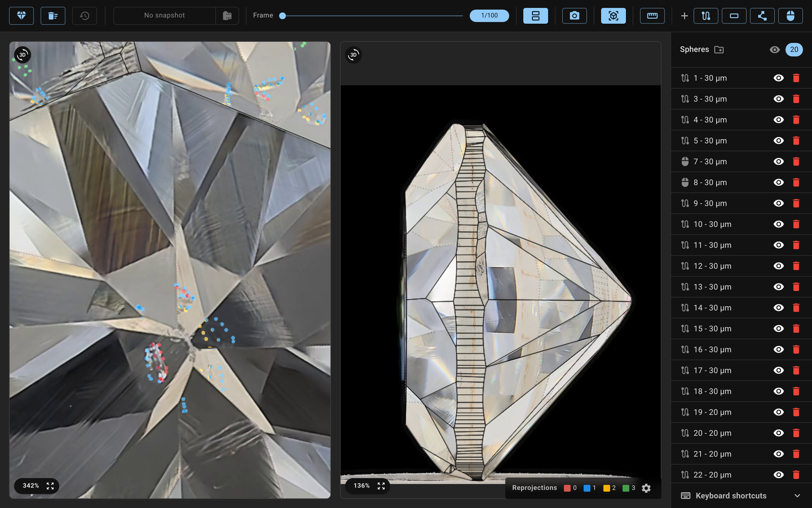Click the fit-to-screen icon beside 136%

pos(381,486)
